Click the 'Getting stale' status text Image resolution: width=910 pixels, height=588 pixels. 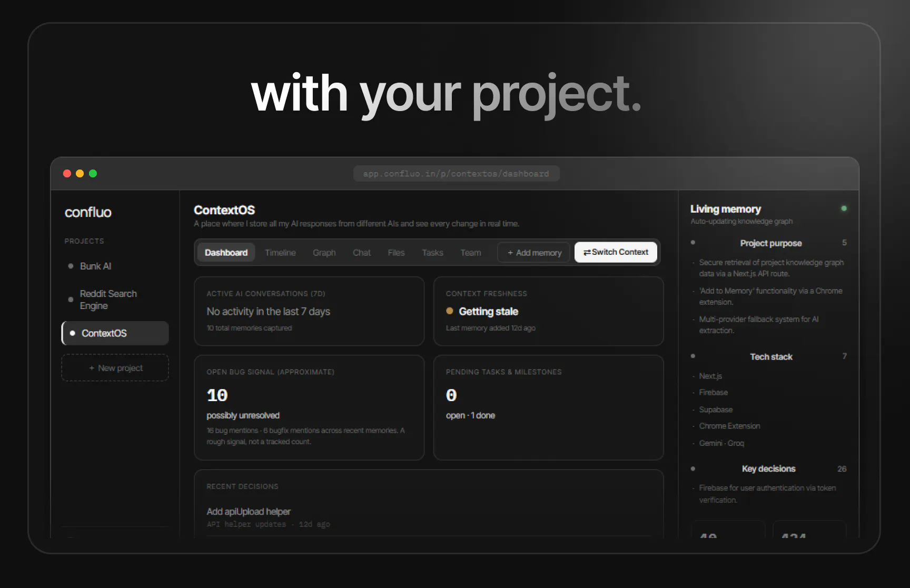click(488, 312)
